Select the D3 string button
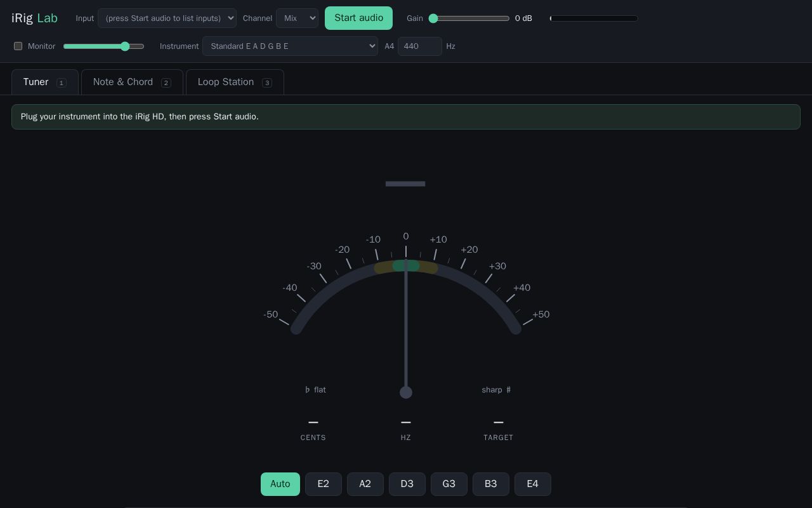Viewport: 812px width, 508px height. pyautogui.click(x=407, y=484)
